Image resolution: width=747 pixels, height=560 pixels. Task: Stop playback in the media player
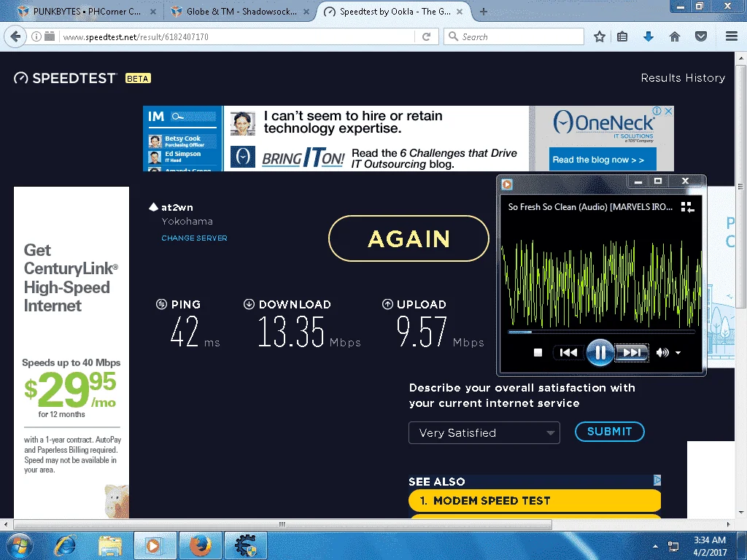point(538,352)
